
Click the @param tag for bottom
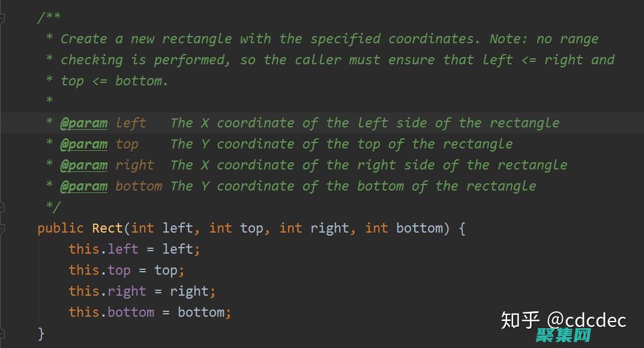click(83, 186)
